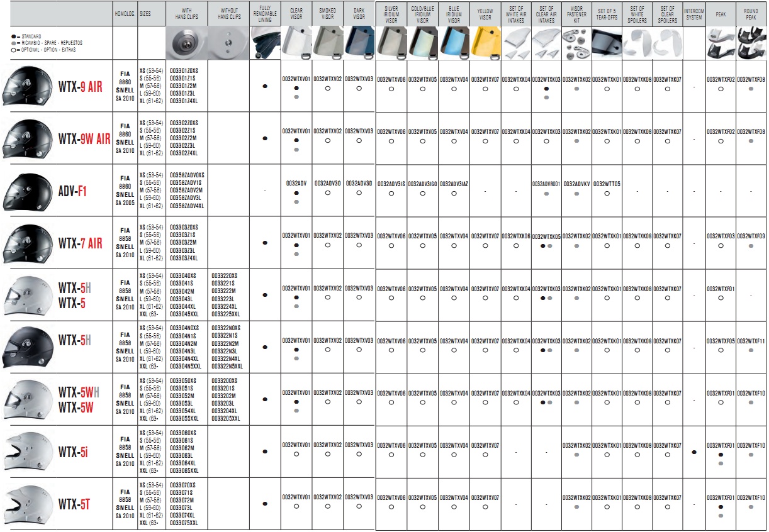Select the WTX-5i helmet picture
The image size is (769, 532).
[29, 452]
